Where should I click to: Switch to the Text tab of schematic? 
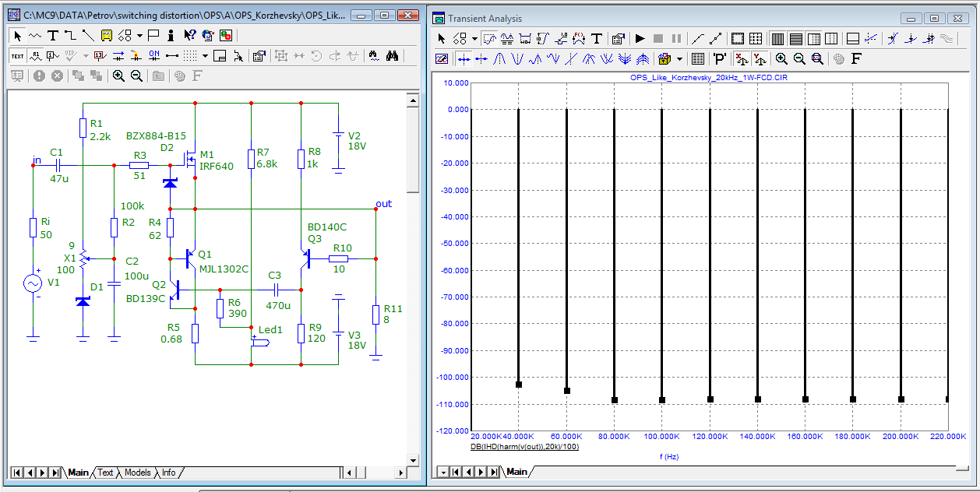coord(105,473)
